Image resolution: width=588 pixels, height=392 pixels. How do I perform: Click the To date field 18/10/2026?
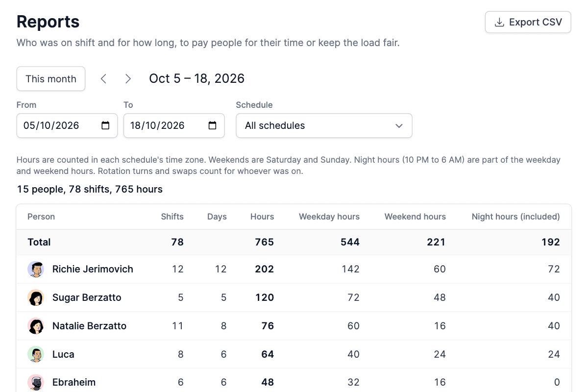coord(174,126)
